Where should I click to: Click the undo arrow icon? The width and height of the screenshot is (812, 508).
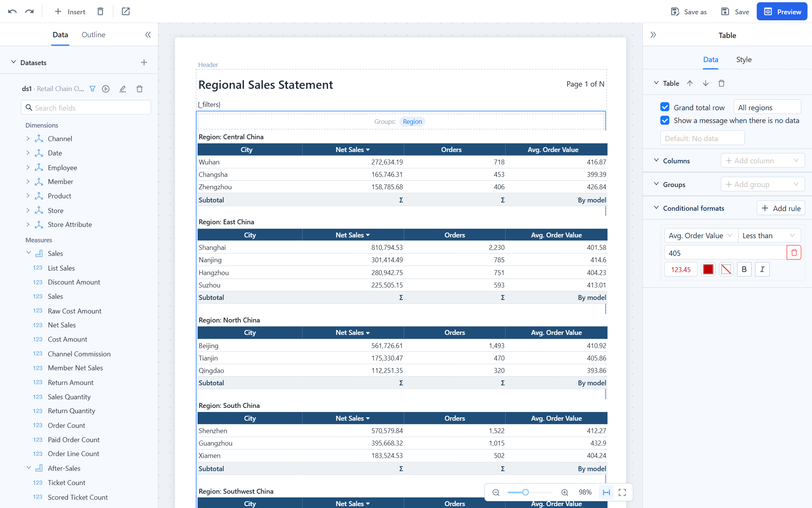click(x=12, y=12)
